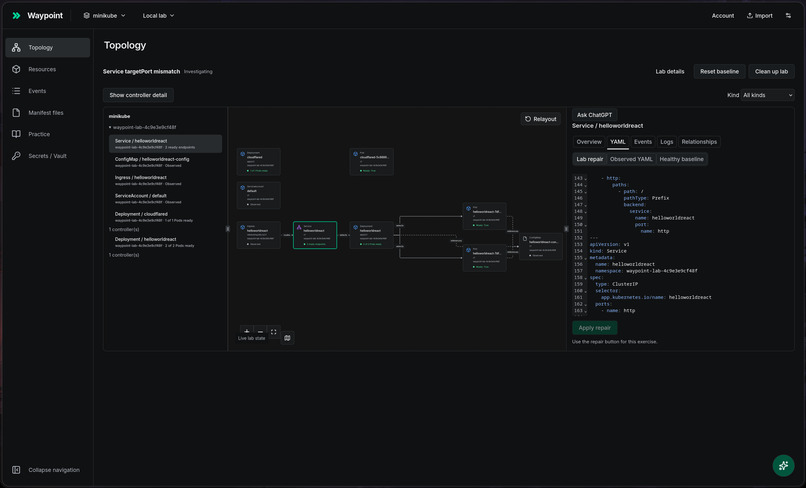Fold YAML line 162 ports block

point(585,304)
